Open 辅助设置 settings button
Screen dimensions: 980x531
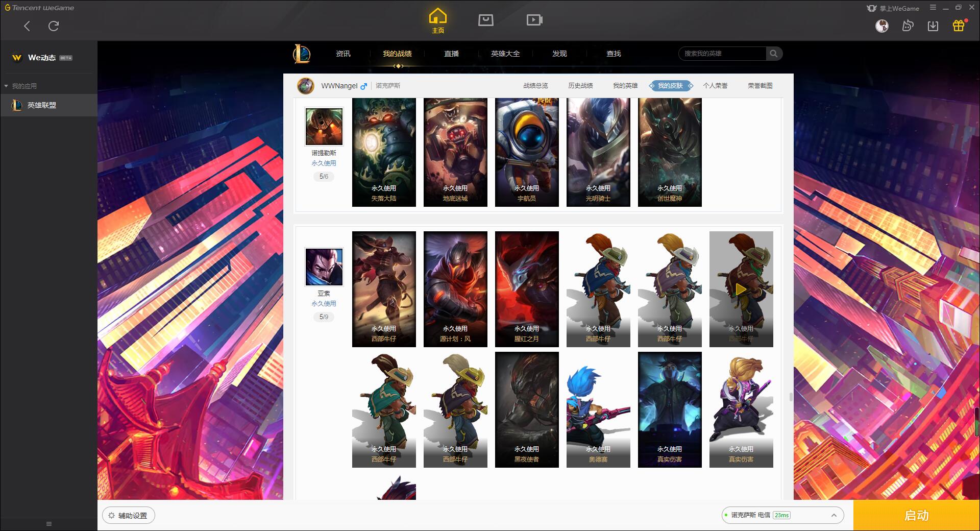click(x=129, y=516)
